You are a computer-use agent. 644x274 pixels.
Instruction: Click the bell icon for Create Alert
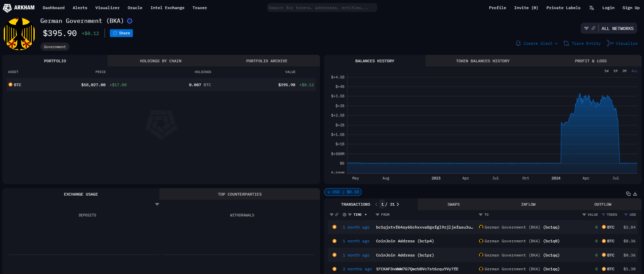(518, 43)
